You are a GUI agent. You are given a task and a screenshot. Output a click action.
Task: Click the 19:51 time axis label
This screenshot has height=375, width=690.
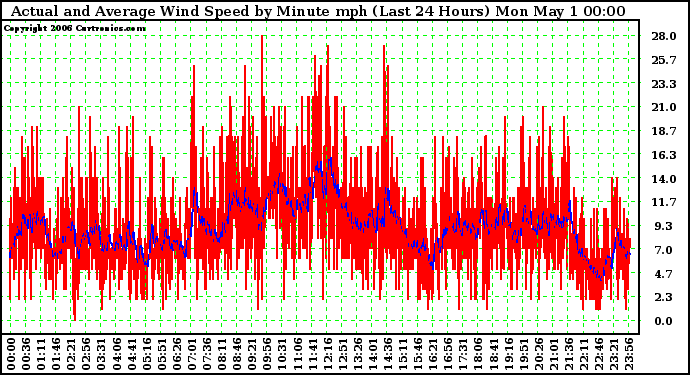tap(523, 354)
